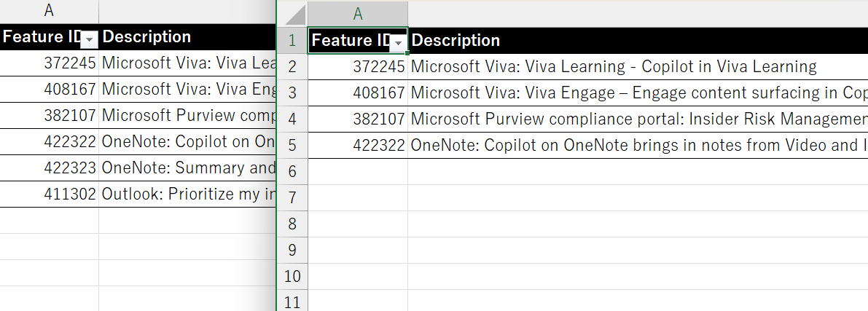Select column A header in left sheet
This screenshot has width=868, height=311.
tap(49, 10)
